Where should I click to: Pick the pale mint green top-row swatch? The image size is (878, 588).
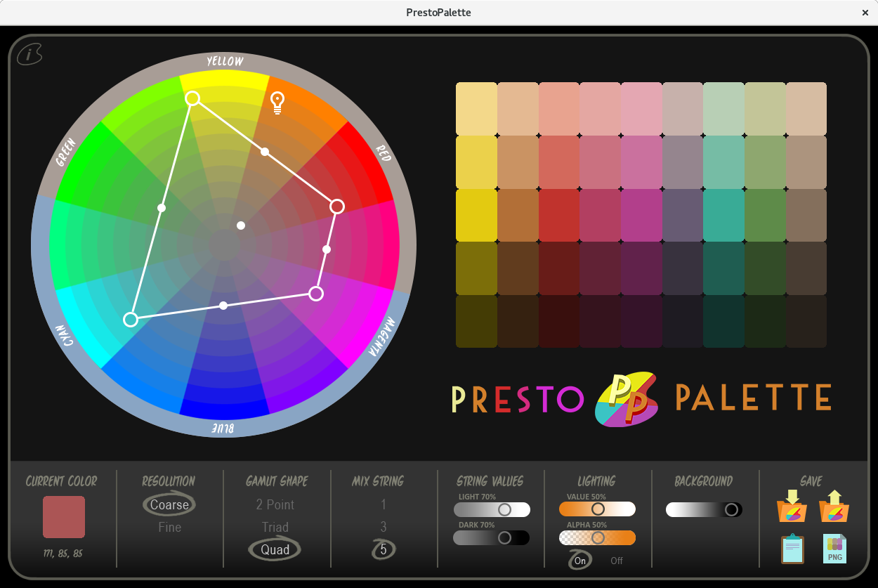723,109
